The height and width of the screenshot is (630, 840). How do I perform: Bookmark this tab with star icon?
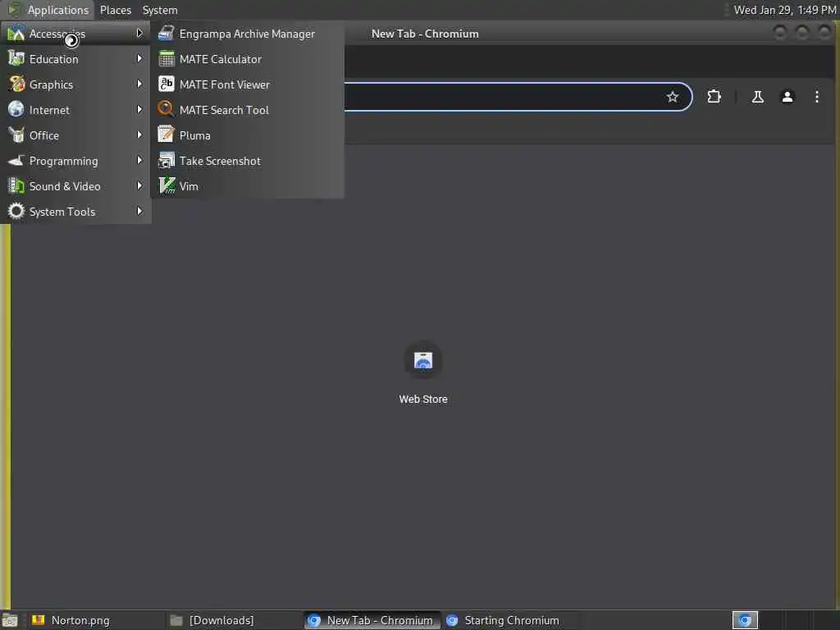673,97
